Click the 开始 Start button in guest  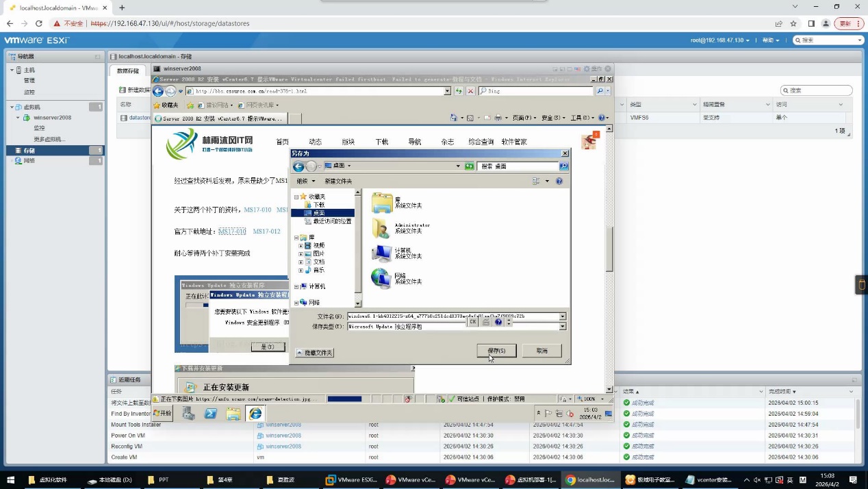162,414
